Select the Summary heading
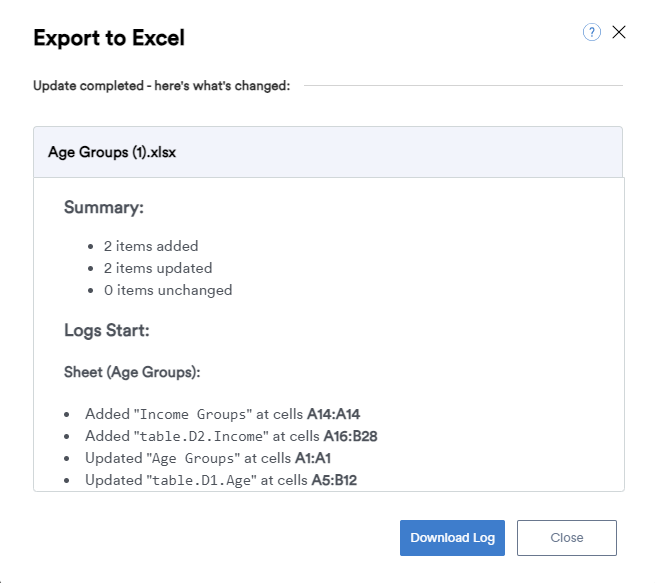This screenshot has height=583, width=655. click(x=104, y=207)
